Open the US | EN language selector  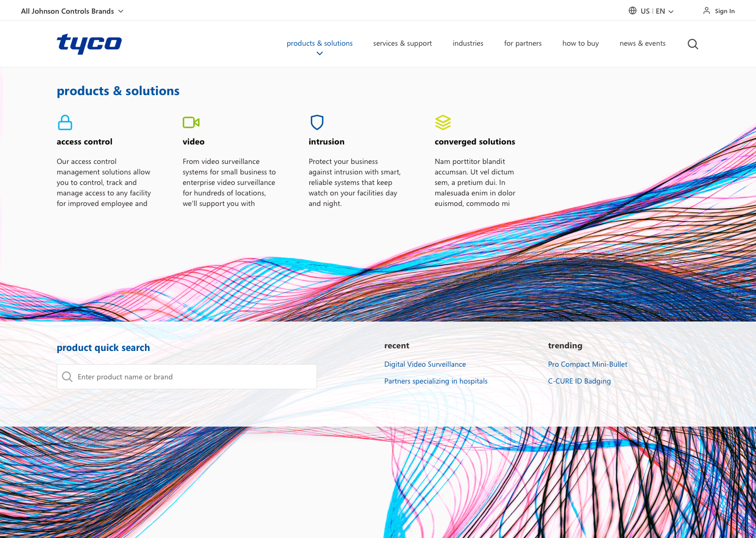pos(651,11)
